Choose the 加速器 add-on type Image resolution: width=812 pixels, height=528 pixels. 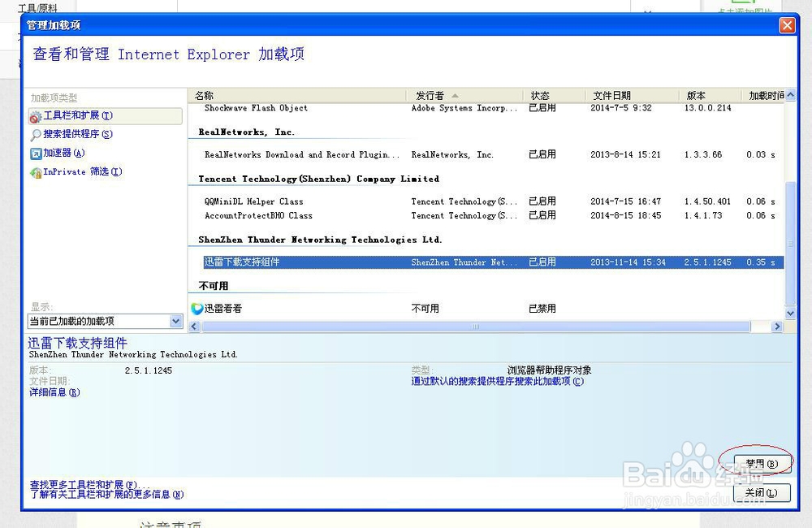click(x=63, y=153)
